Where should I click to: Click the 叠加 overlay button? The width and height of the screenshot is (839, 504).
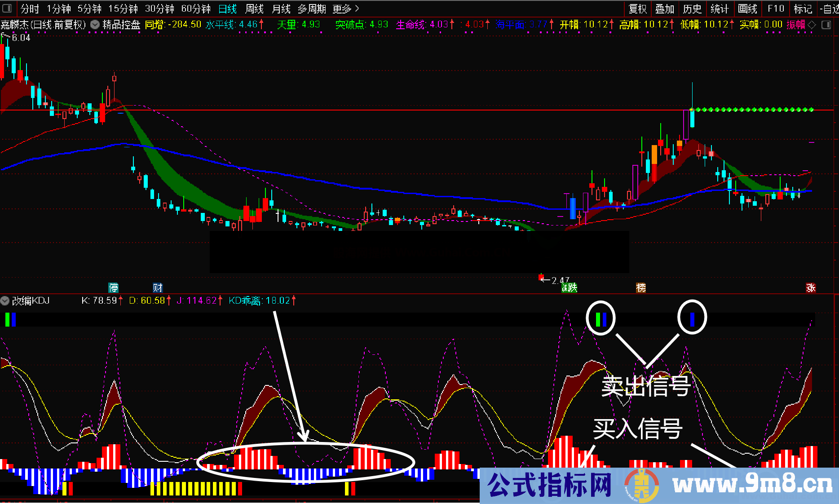[665, 9]
